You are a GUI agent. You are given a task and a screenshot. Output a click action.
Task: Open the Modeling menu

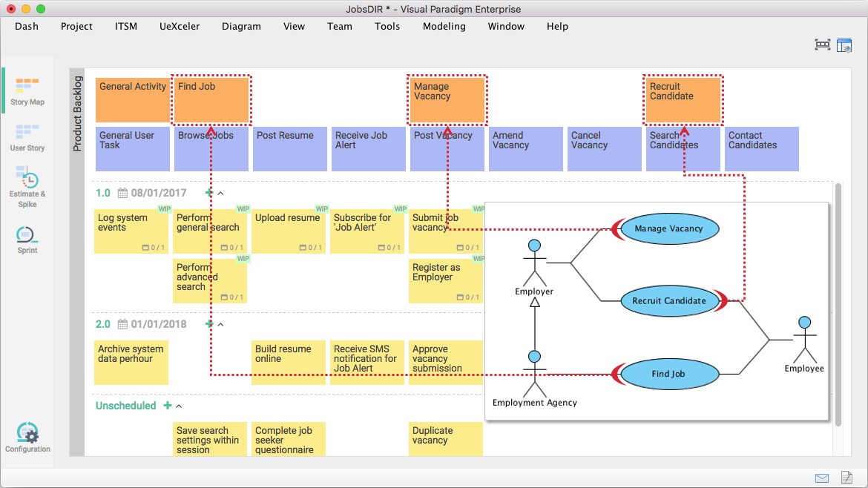tap(444, 26)
